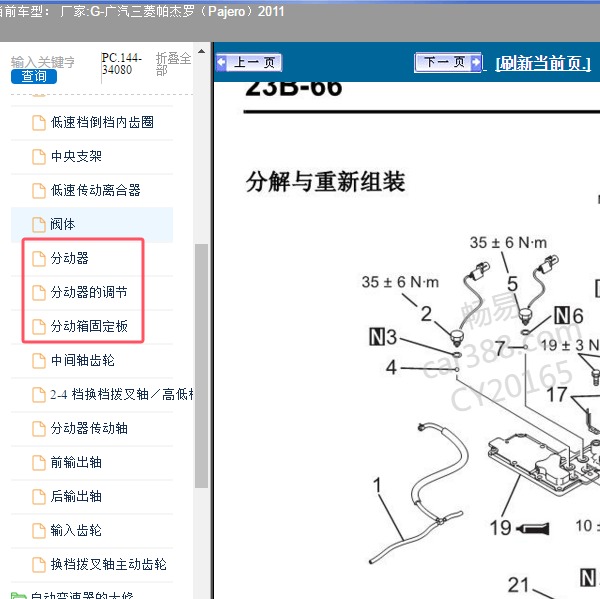Image resolution: width=600 pixels, height=599 pixels.
Task: Open tree item 分动箱固定板
Action: [x=89, y=326]
